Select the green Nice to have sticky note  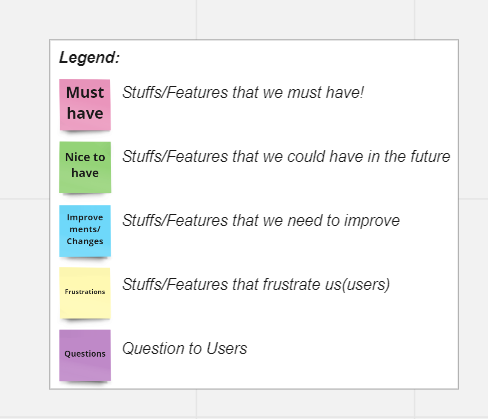(85, 167)
